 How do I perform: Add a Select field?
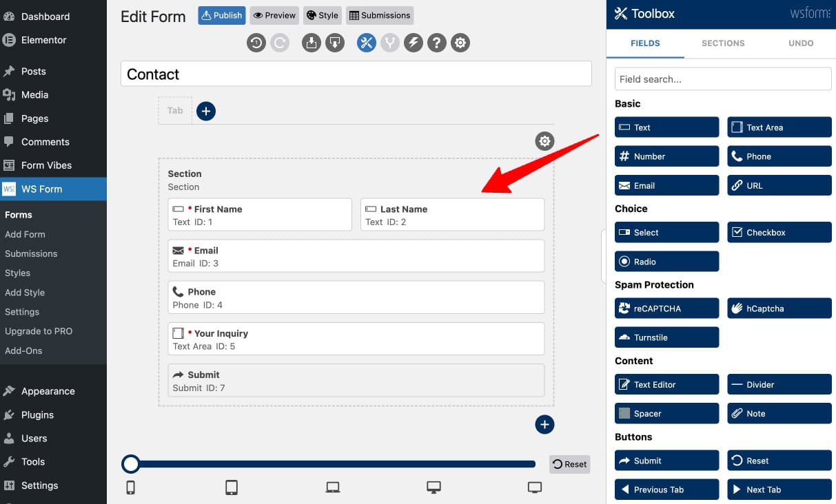point(666,232)
